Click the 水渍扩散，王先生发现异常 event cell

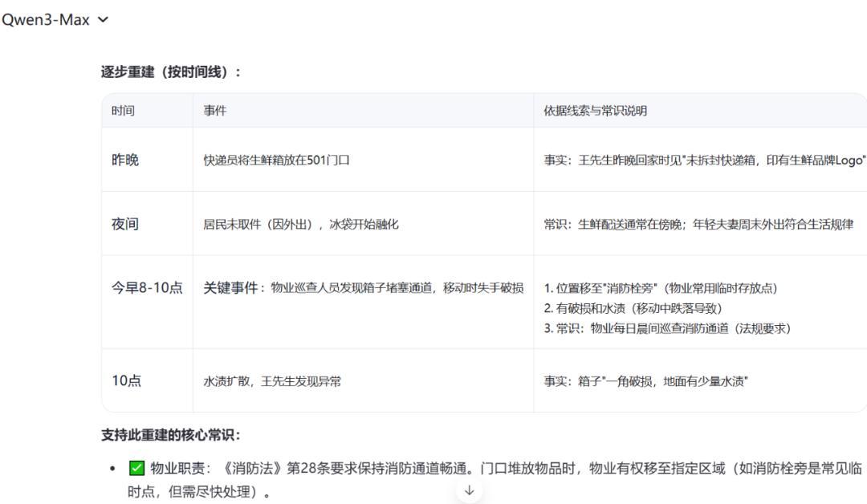(x=271, y=381)
